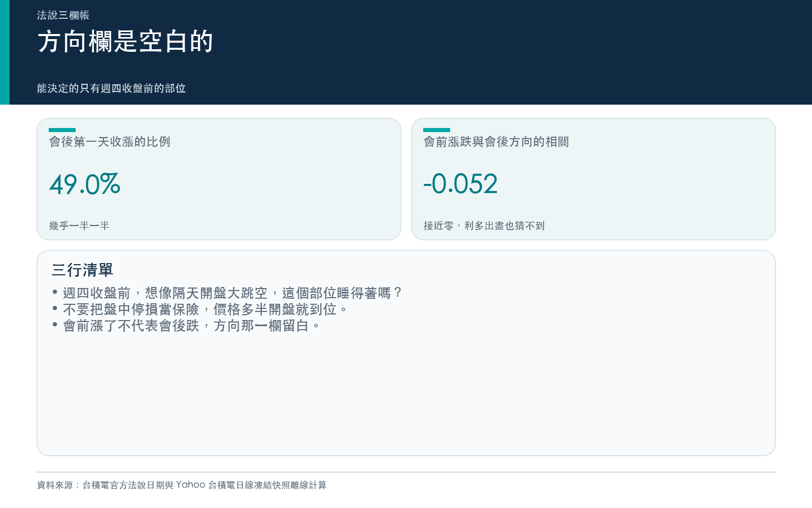Select the slide title 方向欄是空白的
This screenshot has width=812, height=508.
pos(125,41)
